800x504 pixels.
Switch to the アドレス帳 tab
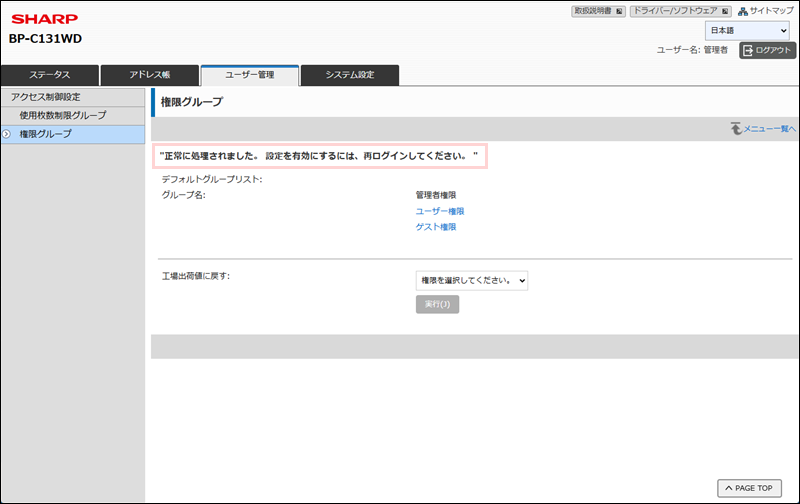tap(149, 75)
